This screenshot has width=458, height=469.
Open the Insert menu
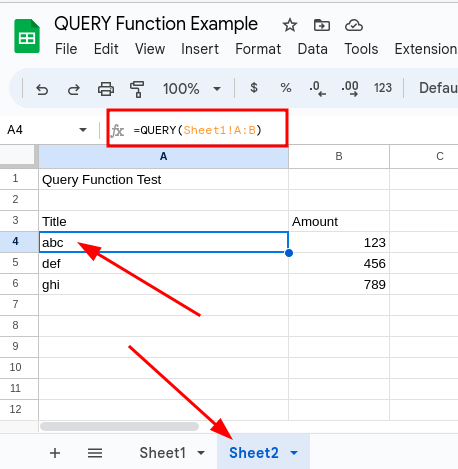pyautogui.click(x=200, y=49)
